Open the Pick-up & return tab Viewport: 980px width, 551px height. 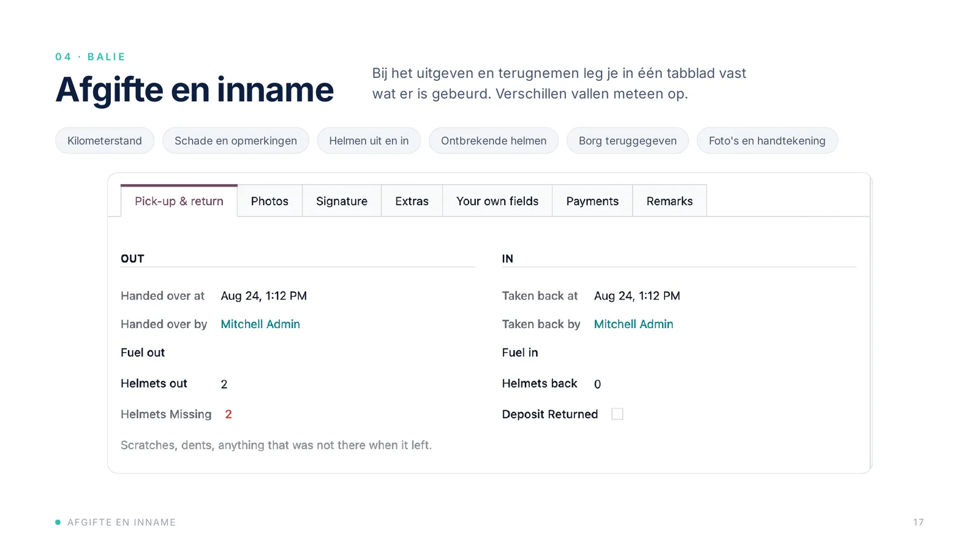[x=179, y=201]
